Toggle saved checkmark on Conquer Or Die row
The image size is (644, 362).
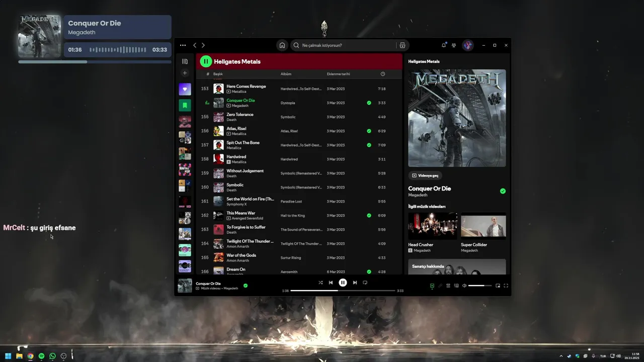coord(369,103)
